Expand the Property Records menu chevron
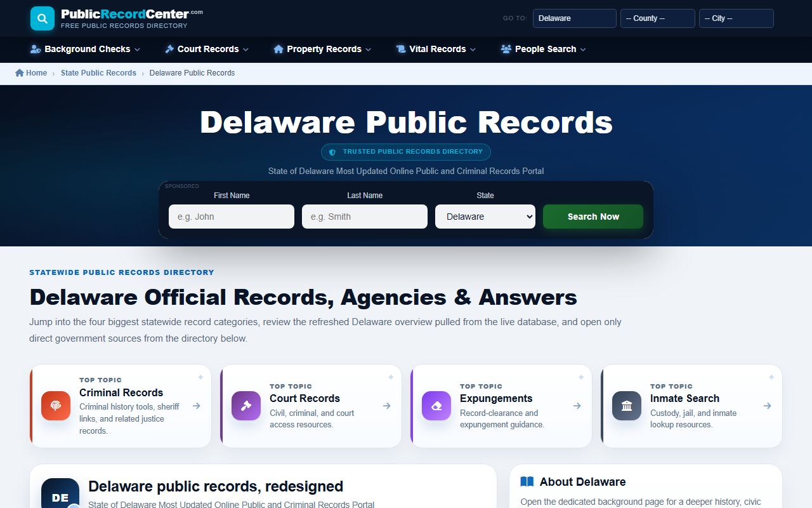Image resolution: width=812 pixels, height=508 pixels. [x=369, y=50]
